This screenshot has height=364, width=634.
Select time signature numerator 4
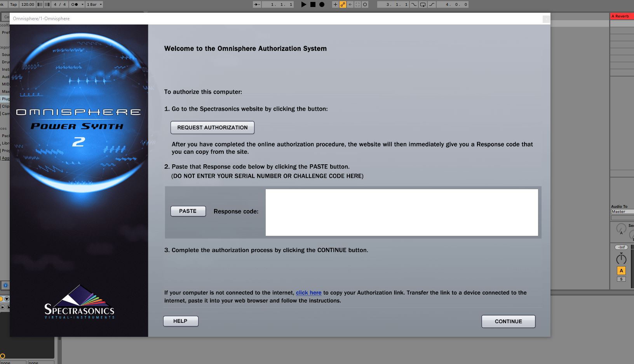55,5
